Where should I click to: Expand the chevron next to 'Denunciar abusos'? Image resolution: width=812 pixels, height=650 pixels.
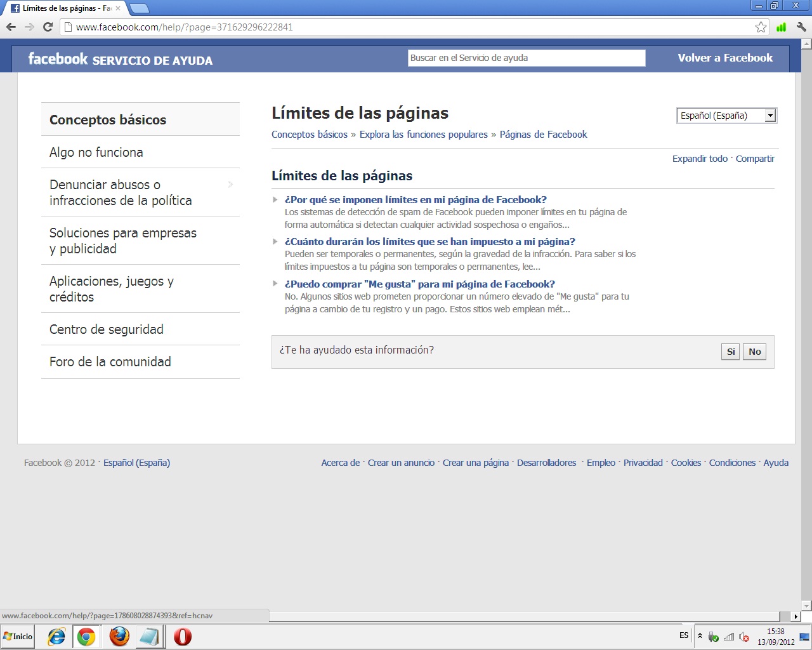point(230,184)
